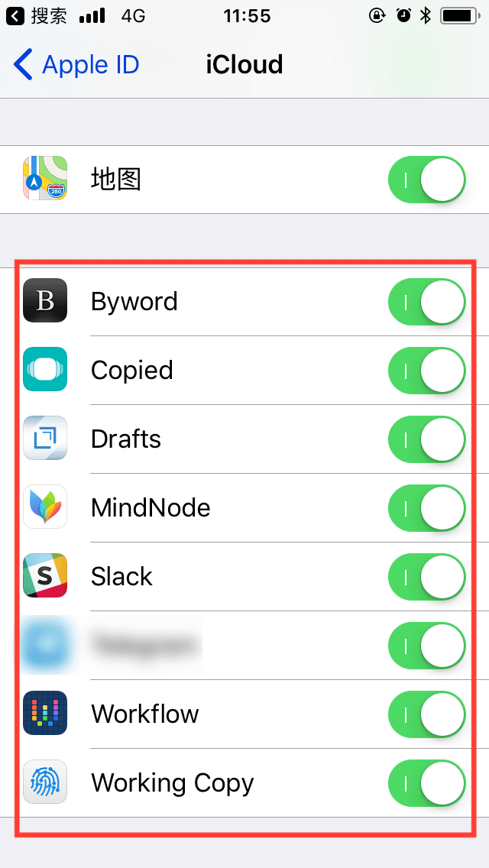Viewport: 489px width, 868px height.
Task: Tap the Slack app icon
Action: 45,575
